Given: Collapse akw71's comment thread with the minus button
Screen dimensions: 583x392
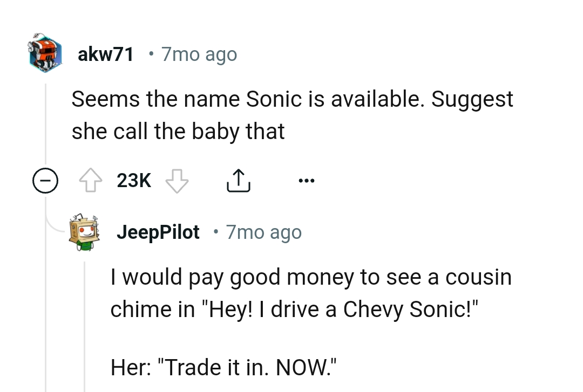Looking at the screenshot, I should (x=45, y=181).
